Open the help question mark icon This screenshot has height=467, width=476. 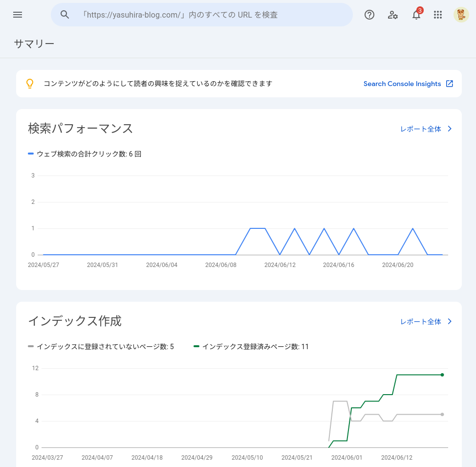pyautogui.click(x=369, y=15)
